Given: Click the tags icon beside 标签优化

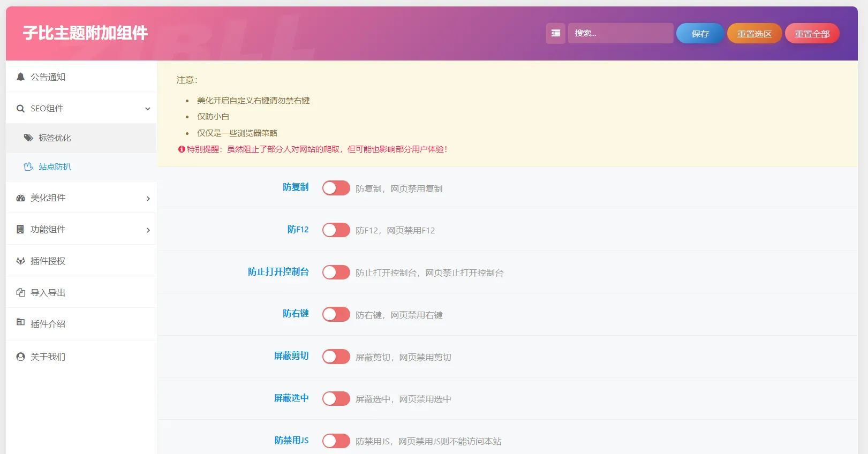Looking at the screenshot, I should [x=28, y=138].
